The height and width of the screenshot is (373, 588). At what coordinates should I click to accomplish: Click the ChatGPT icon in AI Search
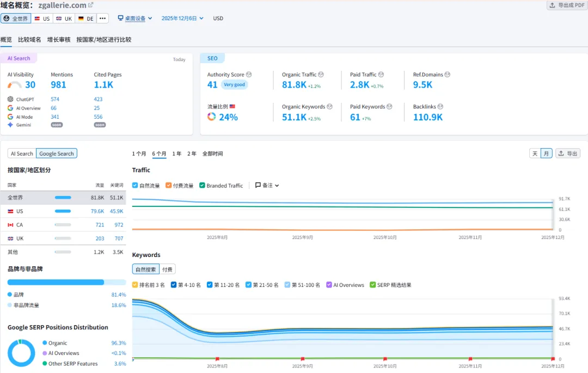click(10, 99)
